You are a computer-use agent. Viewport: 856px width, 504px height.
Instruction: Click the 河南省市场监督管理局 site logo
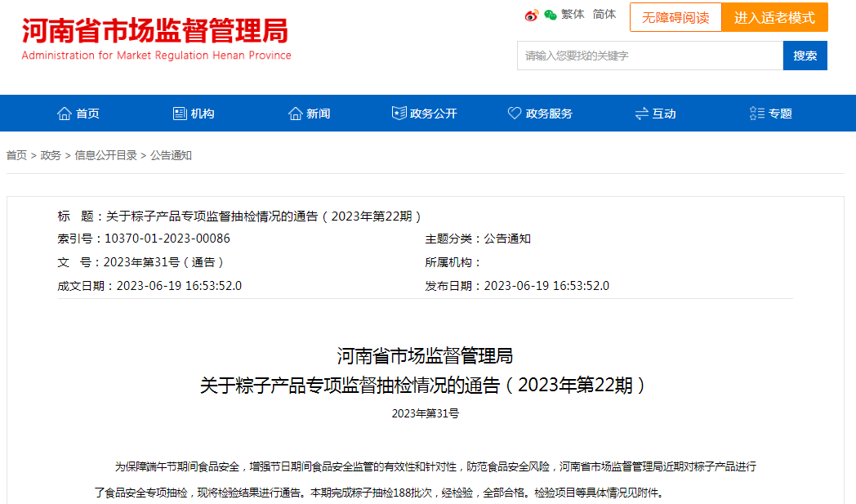coord(155,38)
